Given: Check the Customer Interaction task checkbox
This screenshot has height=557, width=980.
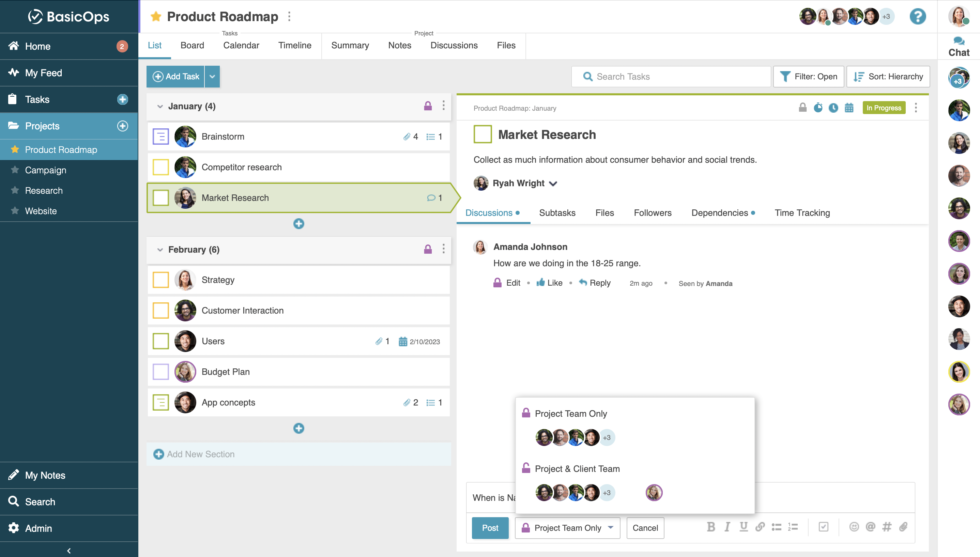Looking at the screenshot, I should click(160, 311).
